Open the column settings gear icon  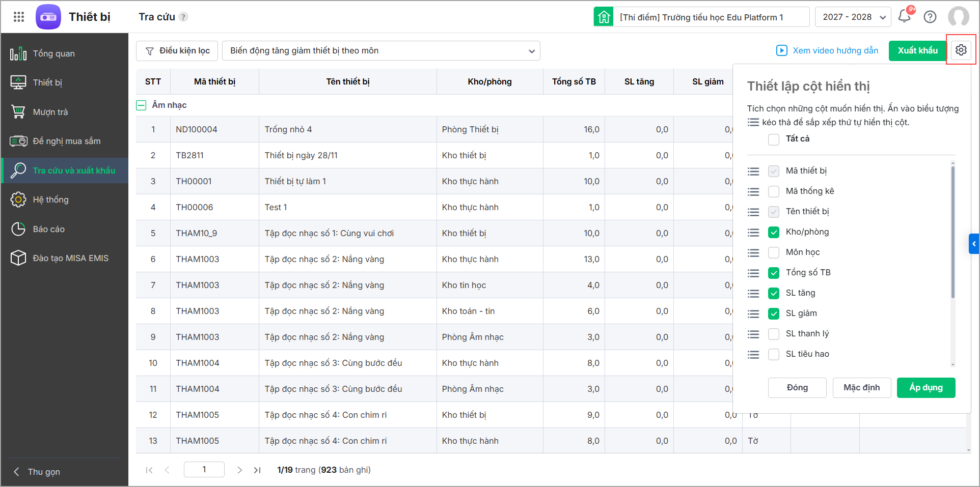[x=961, y=50]
